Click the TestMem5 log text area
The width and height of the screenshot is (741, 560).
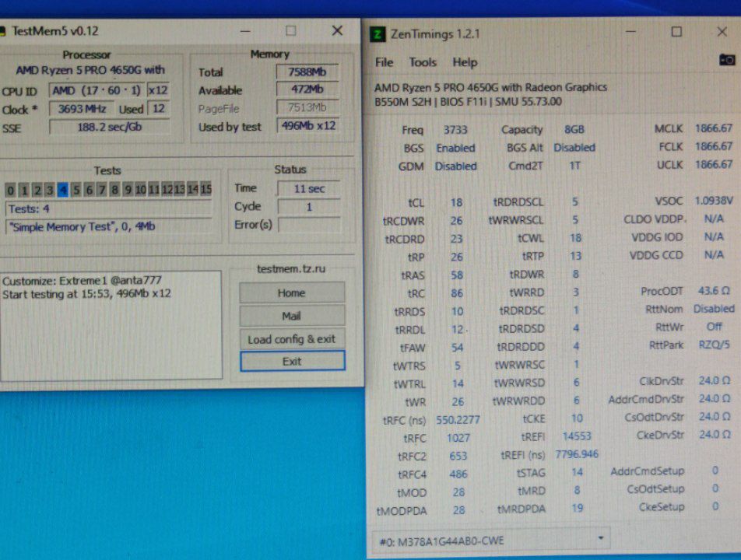tap(111, 325)
